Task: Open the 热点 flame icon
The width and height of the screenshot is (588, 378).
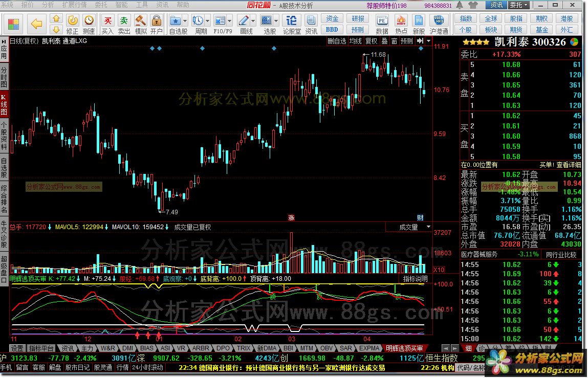Action: (x=401, y=20)
